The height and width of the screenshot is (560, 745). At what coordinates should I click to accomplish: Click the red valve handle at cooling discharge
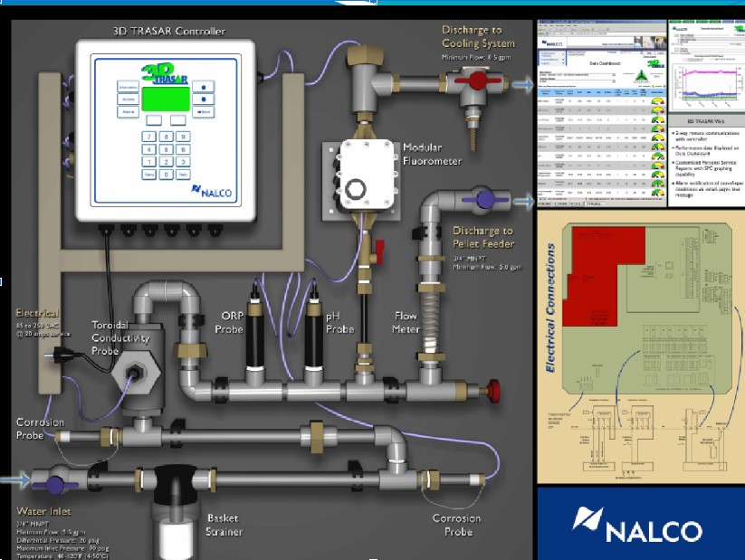[477, 80]
